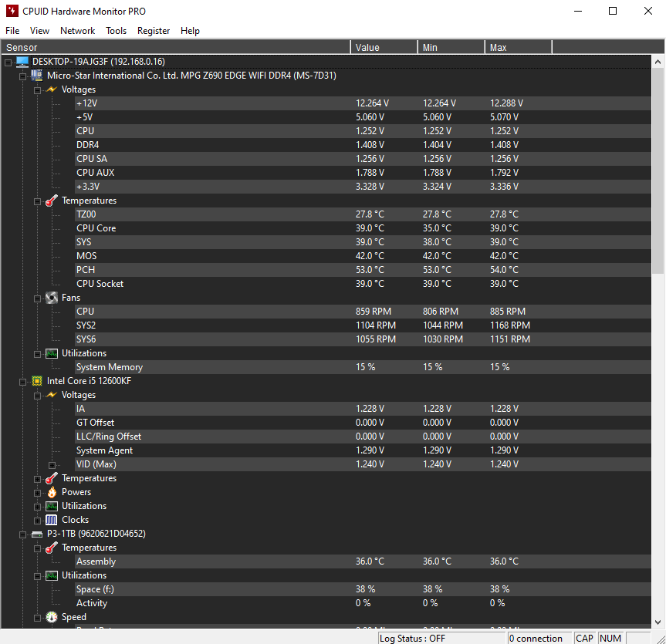The height and width of the screenshot is (644, 666).
Task: Click the scrollbar up arrow
Action: [x=658, y=62]
